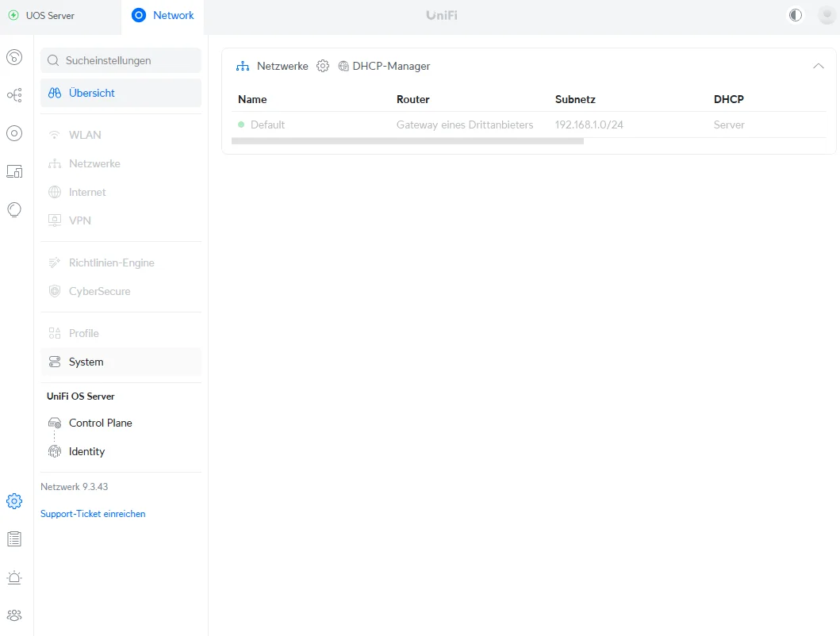Click the Settings gear in left rail

14,501
